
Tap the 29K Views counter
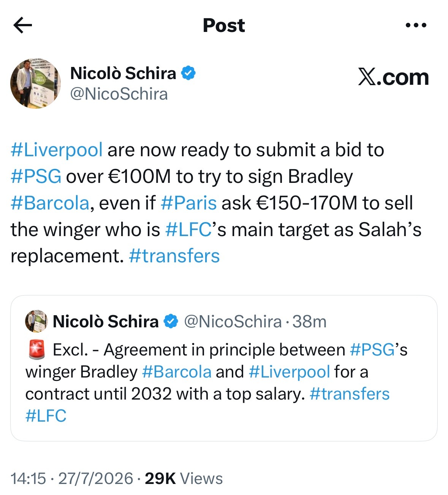pos(184,478)
